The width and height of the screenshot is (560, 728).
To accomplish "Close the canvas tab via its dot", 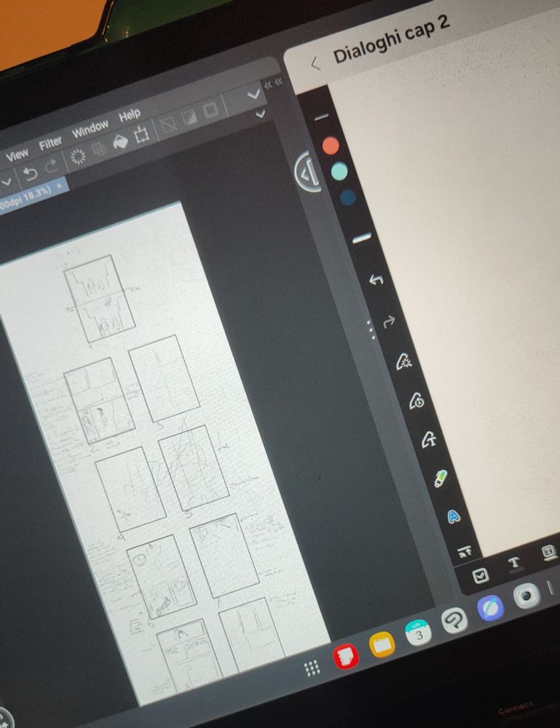I will pyautogui.click(x=60, y=186).
